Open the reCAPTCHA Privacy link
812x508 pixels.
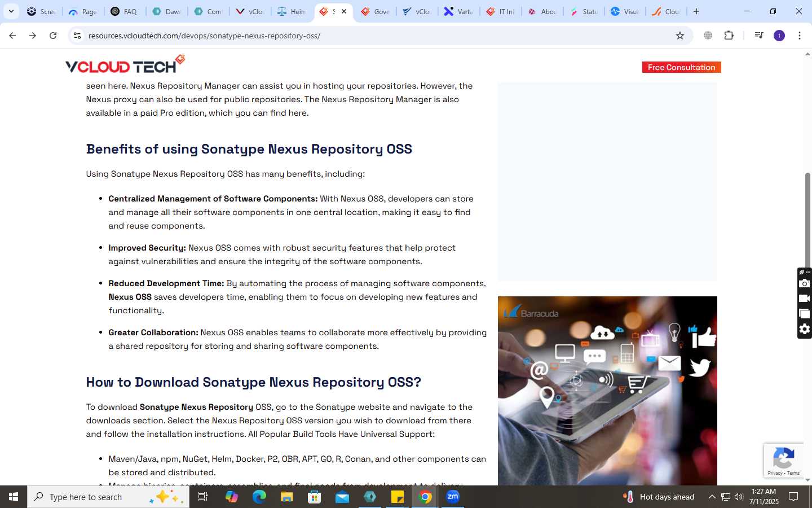[775, 473]
